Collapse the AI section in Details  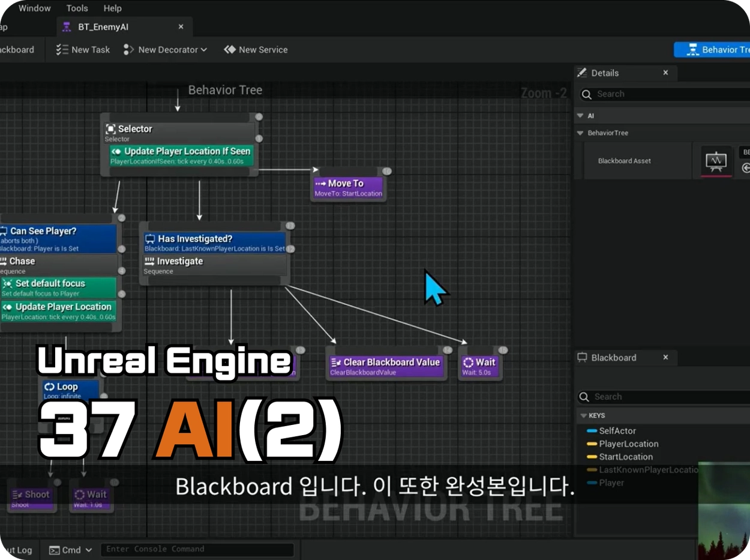tap(580, 115)
